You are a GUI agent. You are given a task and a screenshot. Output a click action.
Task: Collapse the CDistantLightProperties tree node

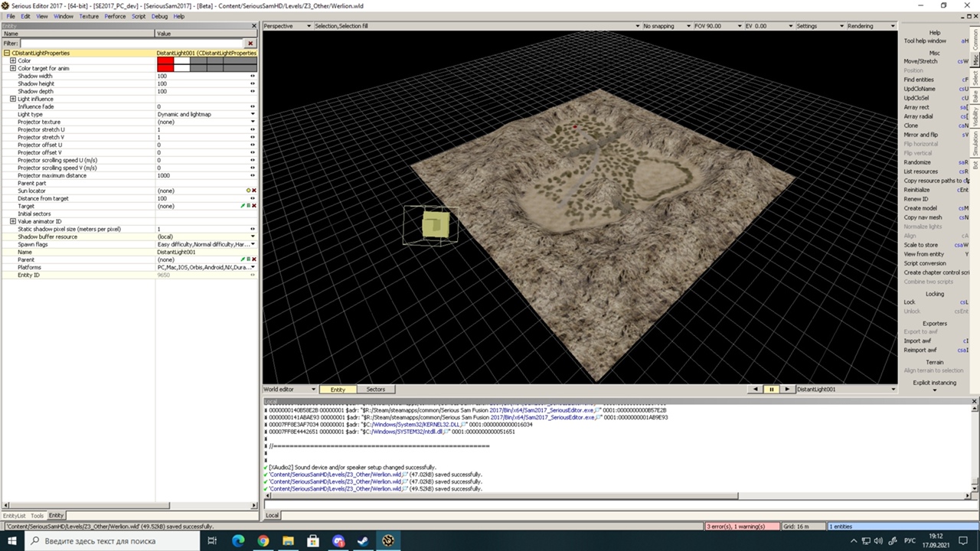(7, 54)
